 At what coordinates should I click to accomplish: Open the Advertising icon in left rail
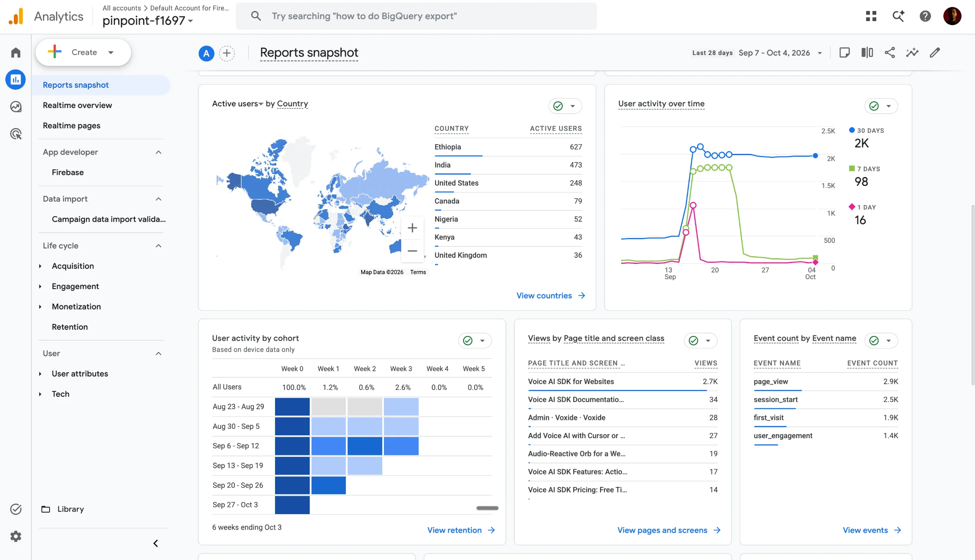pos(15,134)
